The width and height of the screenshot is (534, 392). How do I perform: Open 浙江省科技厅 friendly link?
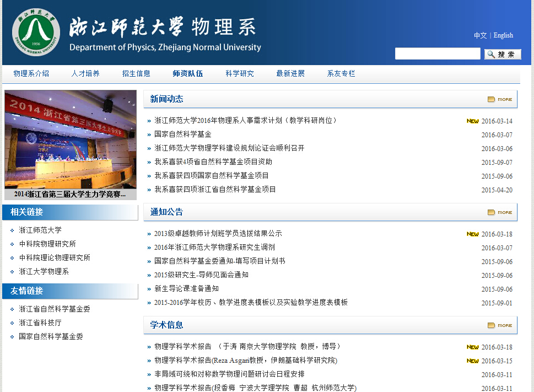coord(40,323)
